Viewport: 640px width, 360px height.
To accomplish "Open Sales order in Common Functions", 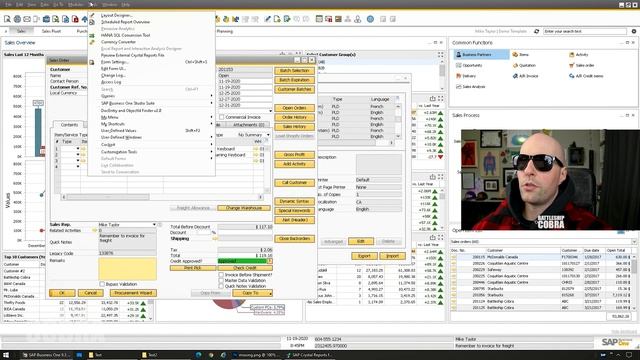I will click(x=582, y=65).
